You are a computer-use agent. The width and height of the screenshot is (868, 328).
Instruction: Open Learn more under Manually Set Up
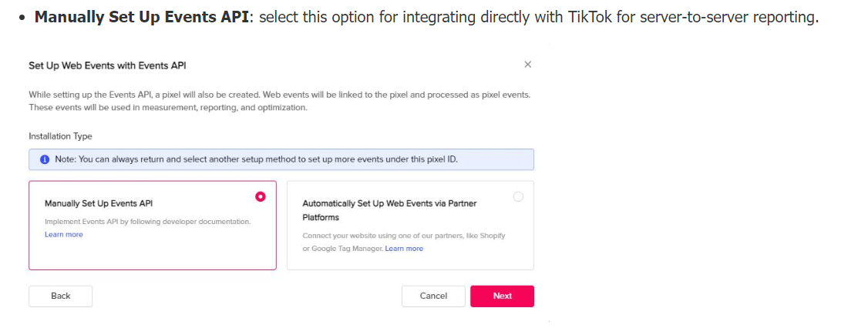tap(63, 235)
